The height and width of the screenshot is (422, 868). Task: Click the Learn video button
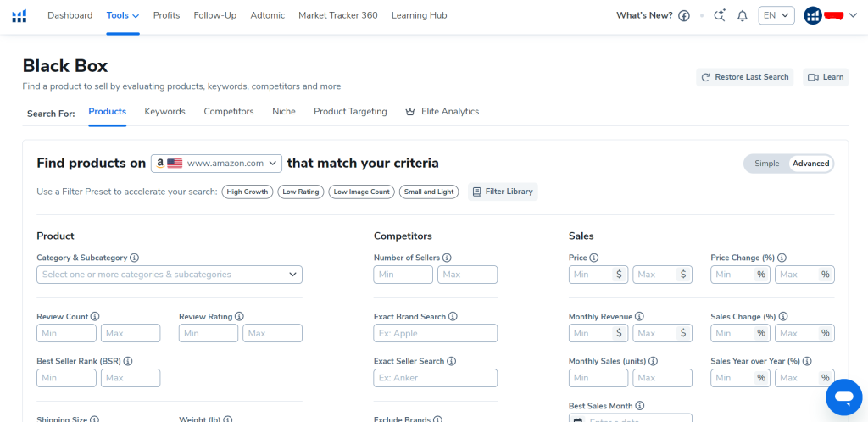click(x=826, y=77)
